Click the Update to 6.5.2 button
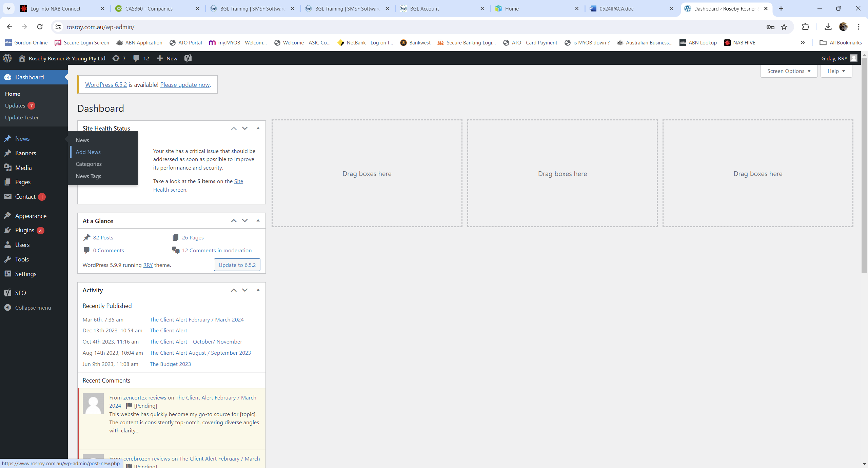 (237, 265)
